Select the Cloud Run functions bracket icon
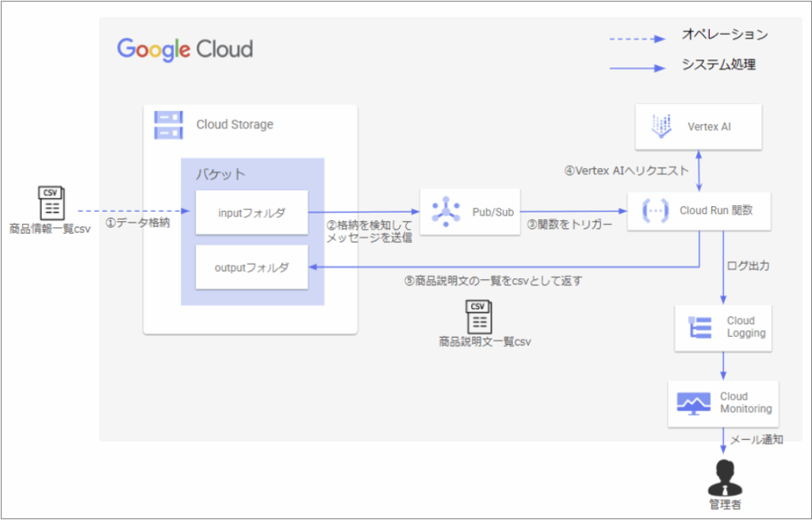 pyautogui.click(x=655, y=211)
